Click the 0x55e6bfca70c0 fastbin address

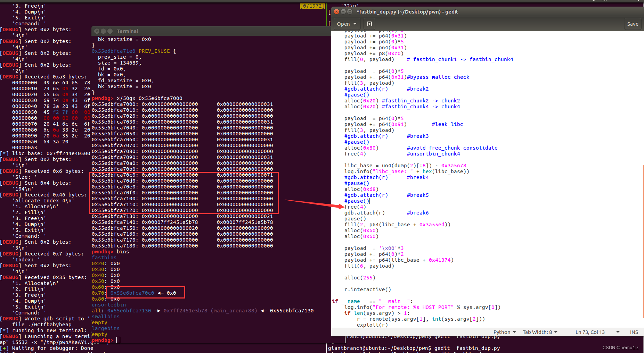click(132, 293)
